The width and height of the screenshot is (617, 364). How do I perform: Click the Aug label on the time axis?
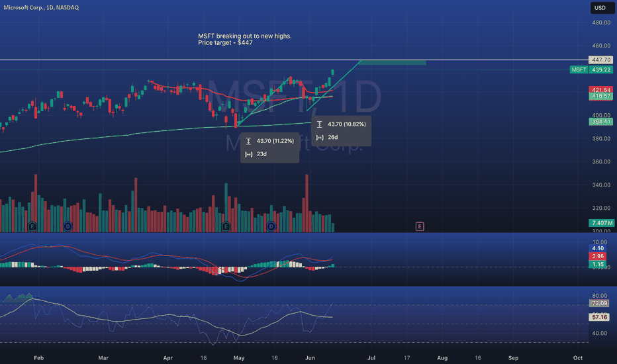(x=442, y=357)
